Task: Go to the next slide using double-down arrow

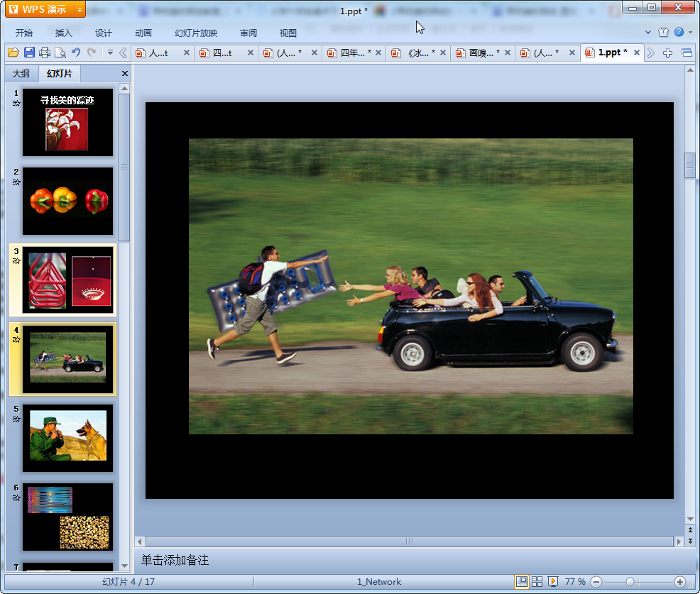Action: pos(690,541)
